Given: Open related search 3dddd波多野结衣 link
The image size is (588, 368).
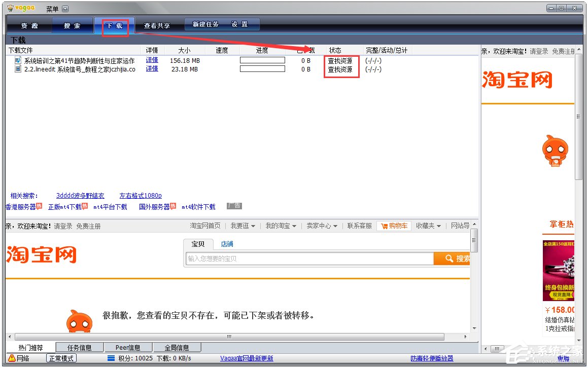Looking at the screenshot, I should 80,196.
